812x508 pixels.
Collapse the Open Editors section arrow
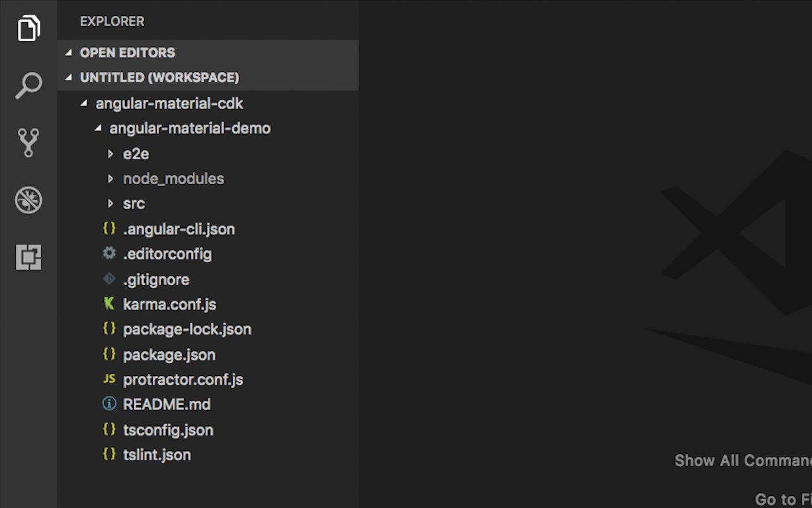click(x=69, y=53)
